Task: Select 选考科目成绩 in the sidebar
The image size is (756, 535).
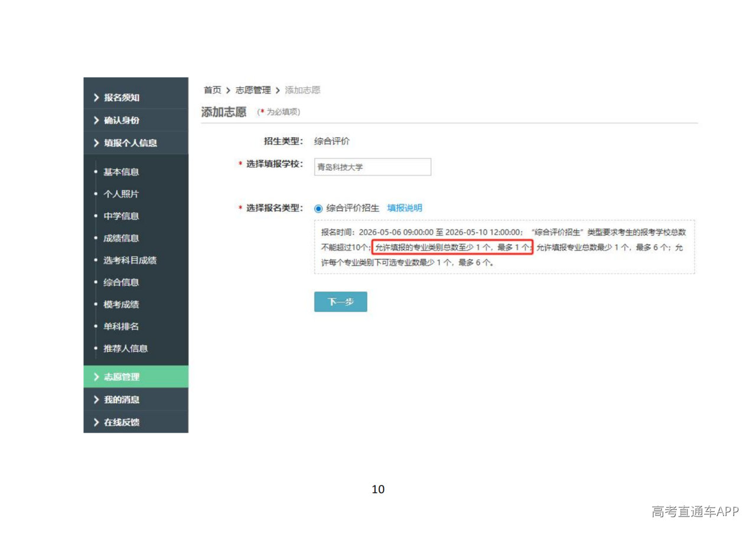Action: click(130, 260)
